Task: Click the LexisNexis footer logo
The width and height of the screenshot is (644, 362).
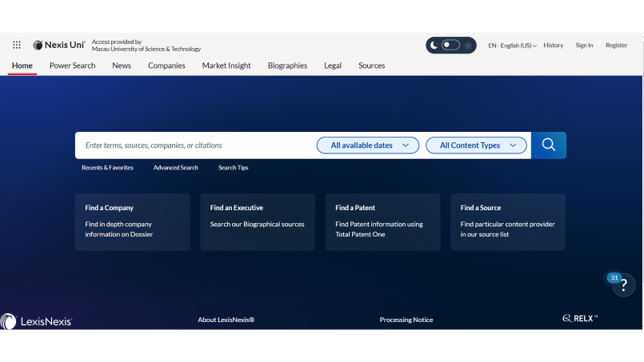Action: point(37,320)
